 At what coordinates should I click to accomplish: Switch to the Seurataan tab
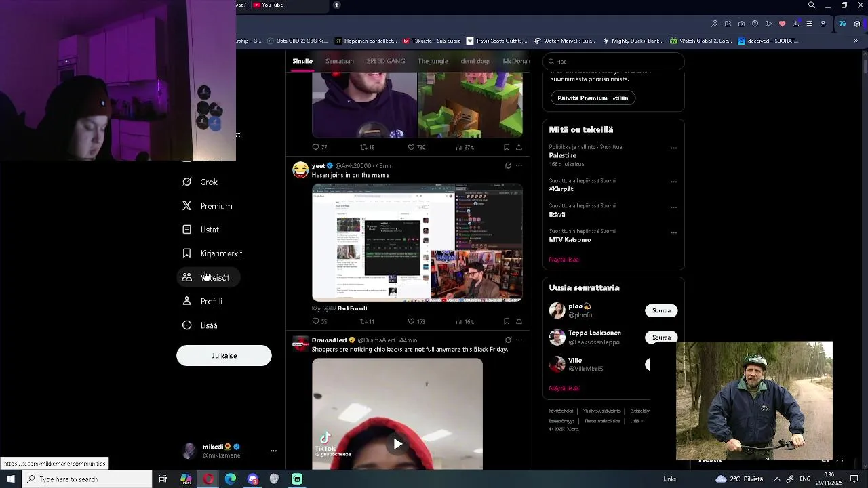click(339, 61)
